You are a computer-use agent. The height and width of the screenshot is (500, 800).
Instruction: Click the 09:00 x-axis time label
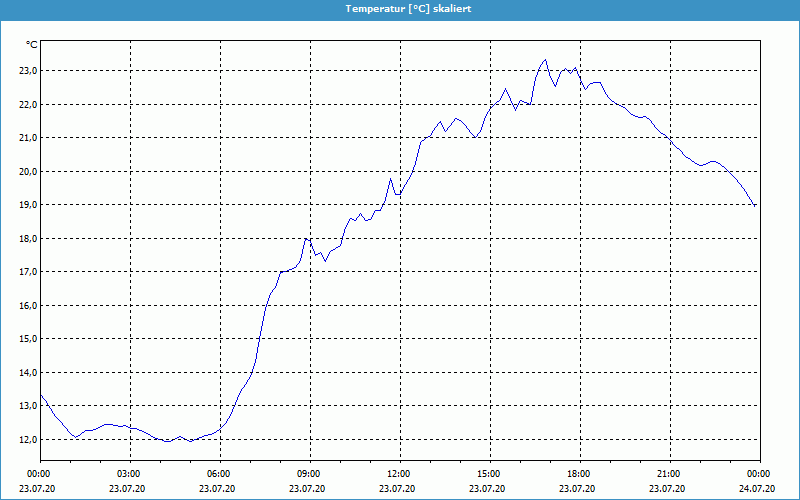click(309, 474)
